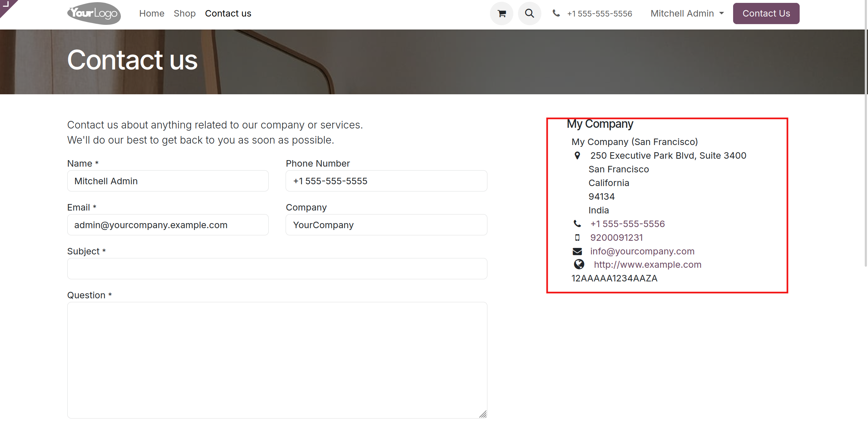Go to the Shop menu item

185,14
